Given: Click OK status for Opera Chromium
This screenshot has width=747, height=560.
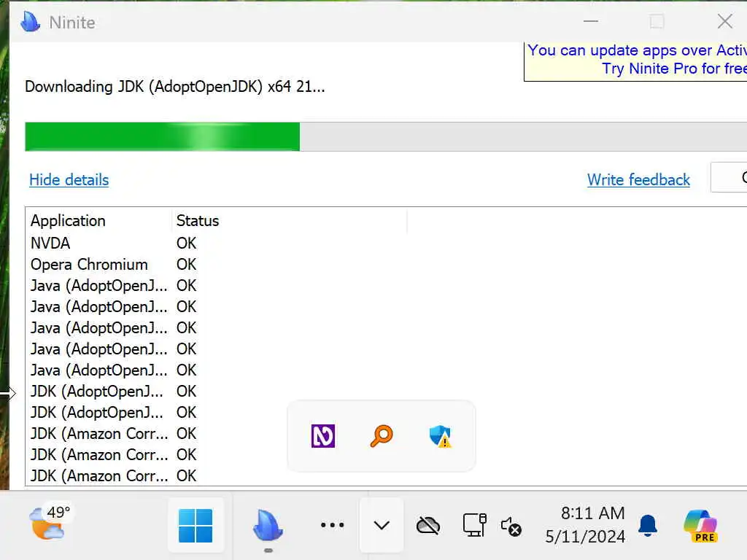Looking at the screenshot, I should click(186, 264).
